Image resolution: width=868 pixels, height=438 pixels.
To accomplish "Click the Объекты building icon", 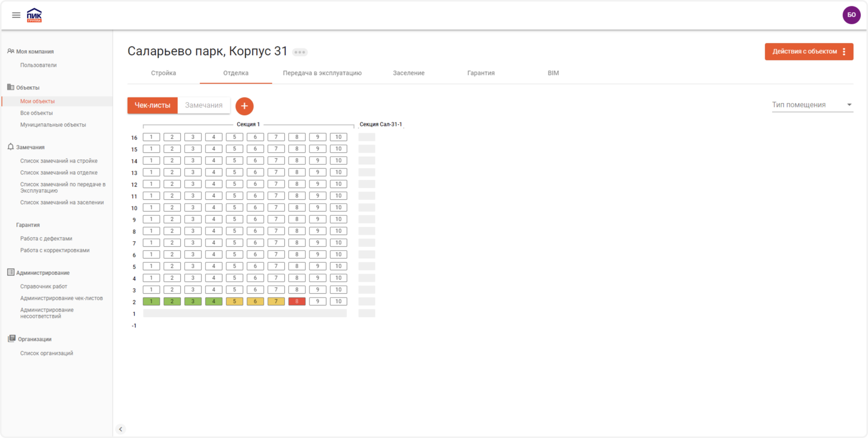I will (10, 87).
